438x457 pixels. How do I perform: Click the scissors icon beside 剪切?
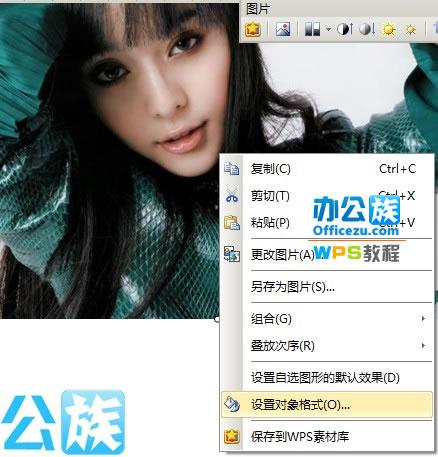(x=232, y=195)
